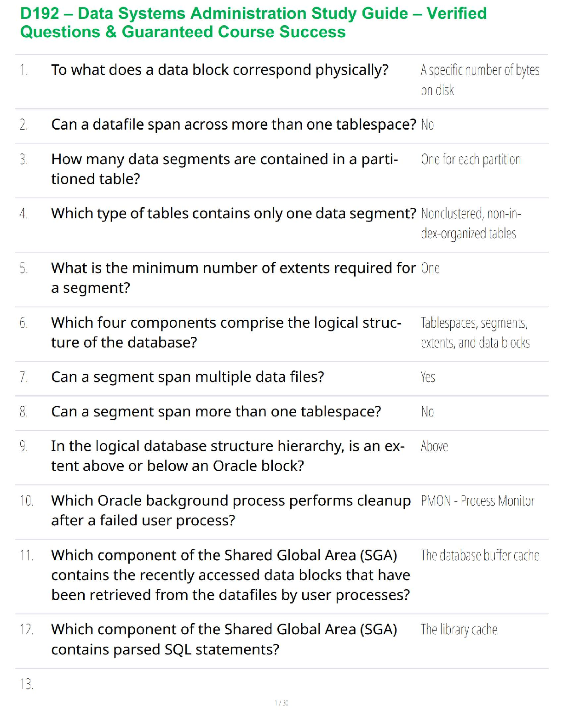Select the partitioned table data segments question
Image resolution: width=563 pixels, height=728 pixels.
tap(224, 169)
